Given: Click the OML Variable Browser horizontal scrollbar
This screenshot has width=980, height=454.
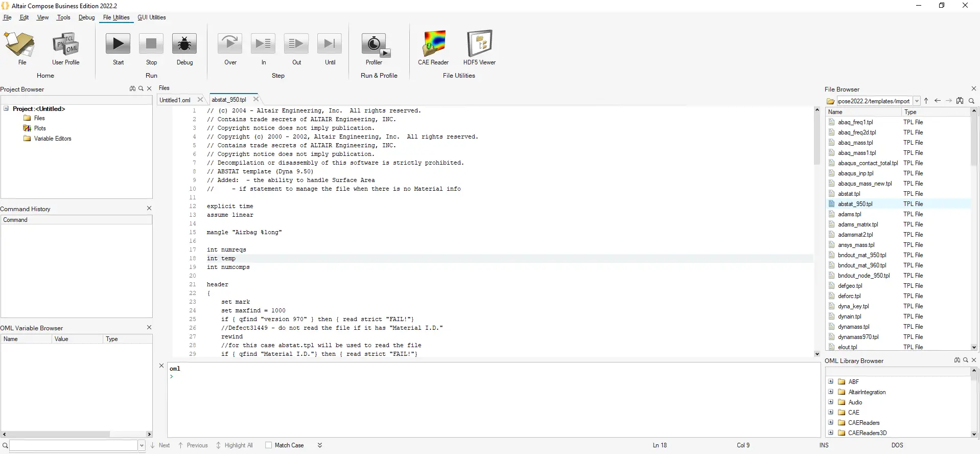Looking at the screenshot, I should tap(58, 434).
